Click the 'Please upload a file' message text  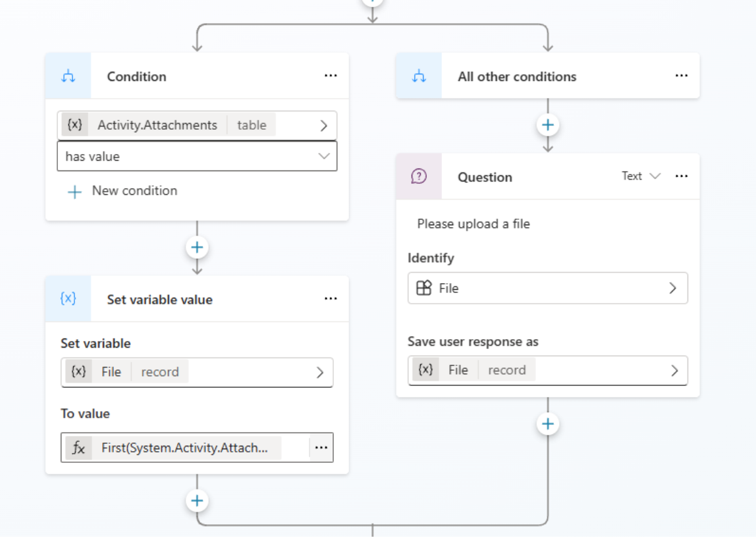click(x=473, y=224)
